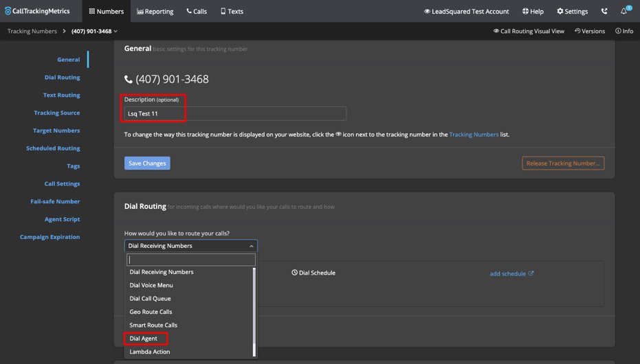
Task: Open the Info panel
Action: click(x=624, y=31)
